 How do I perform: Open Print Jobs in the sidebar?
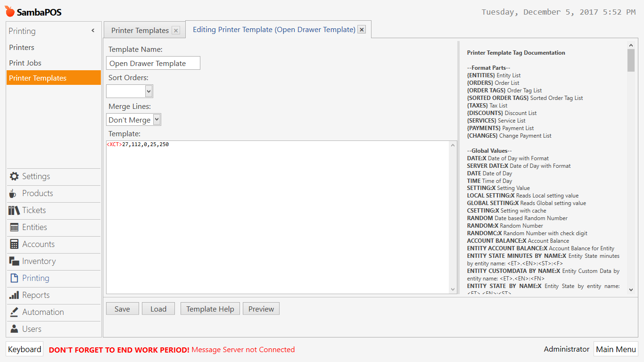click(x=25, y=63)
